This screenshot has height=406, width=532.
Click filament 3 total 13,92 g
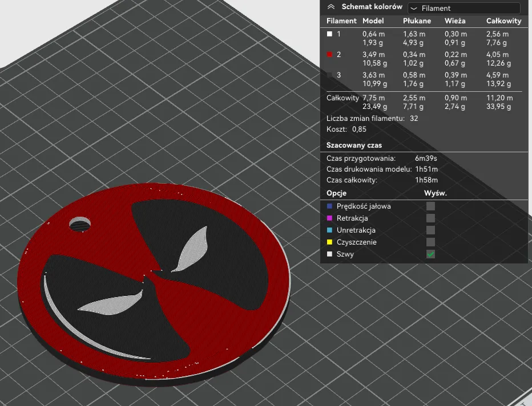[x=498, y=84]
